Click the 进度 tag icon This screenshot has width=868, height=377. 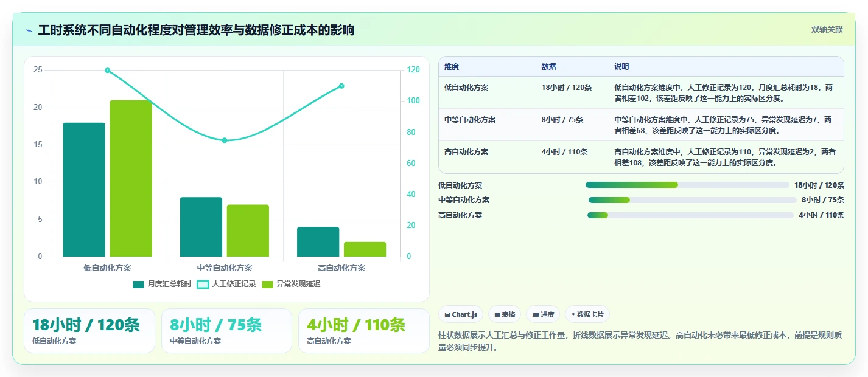pyautogui.click(x=535, y=314)
